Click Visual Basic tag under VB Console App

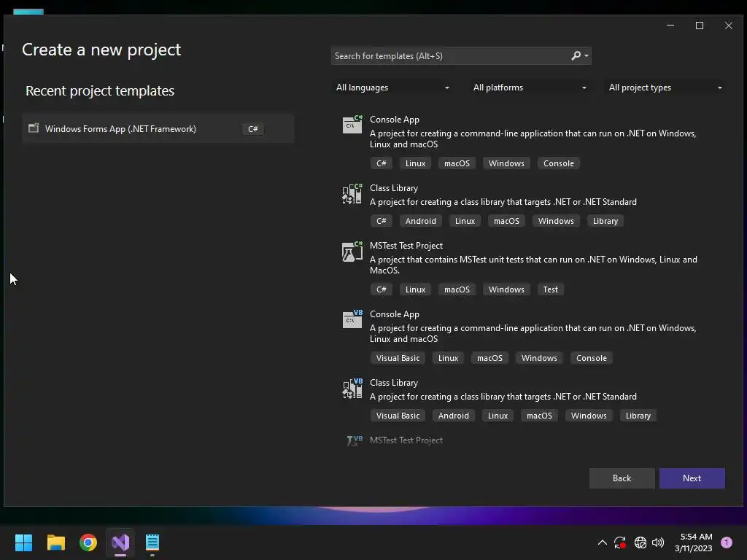coord(398,358)
